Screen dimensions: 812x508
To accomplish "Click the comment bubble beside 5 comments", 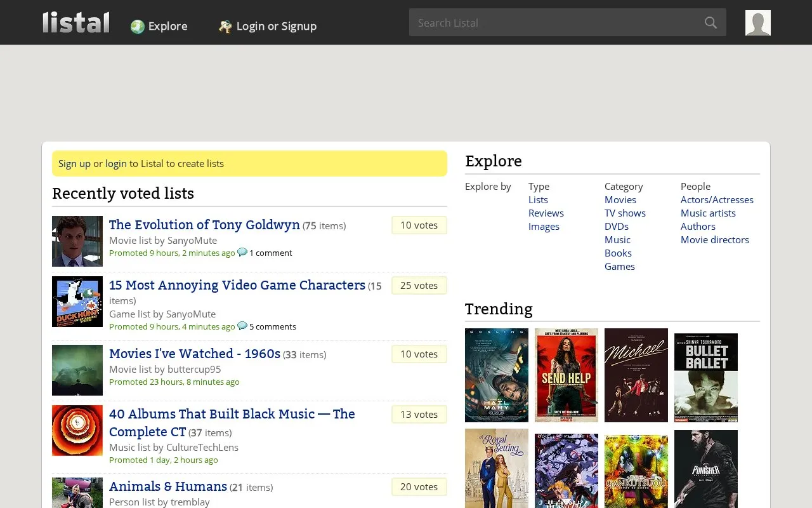I will 242,326.
